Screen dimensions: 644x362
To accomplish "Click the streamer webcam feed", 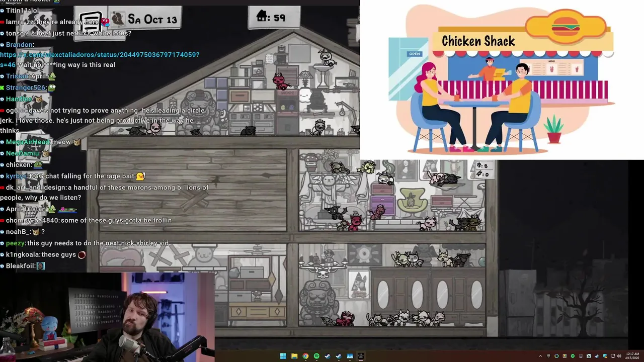I will point(108,317).
